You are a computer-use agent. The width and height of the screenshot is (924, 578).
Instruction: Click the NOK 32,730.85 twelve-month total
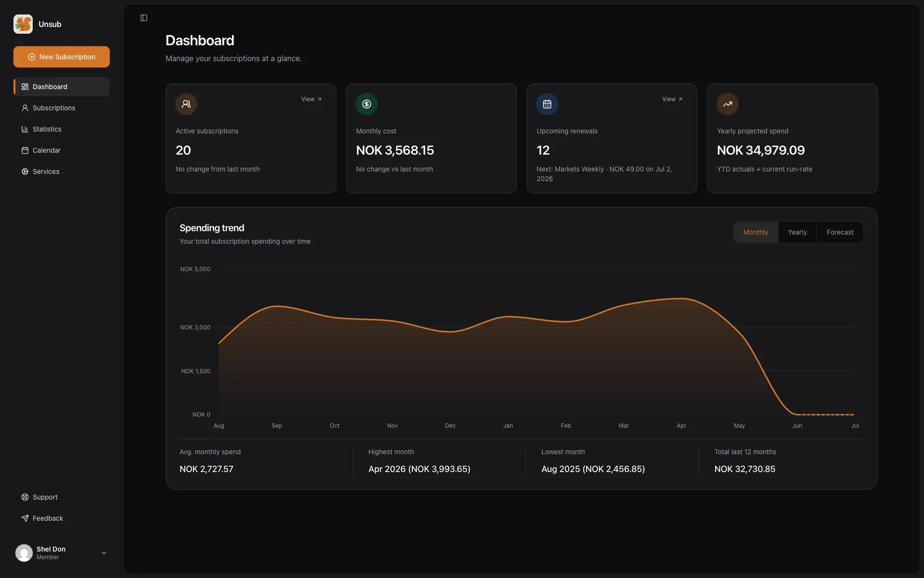[744, 469]
